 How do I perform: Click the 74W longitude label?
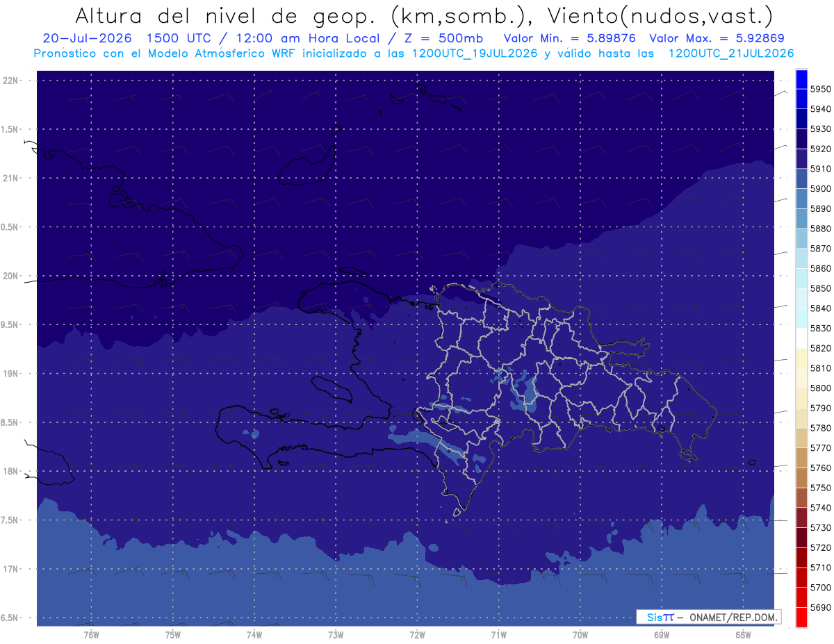pos(254,636)
